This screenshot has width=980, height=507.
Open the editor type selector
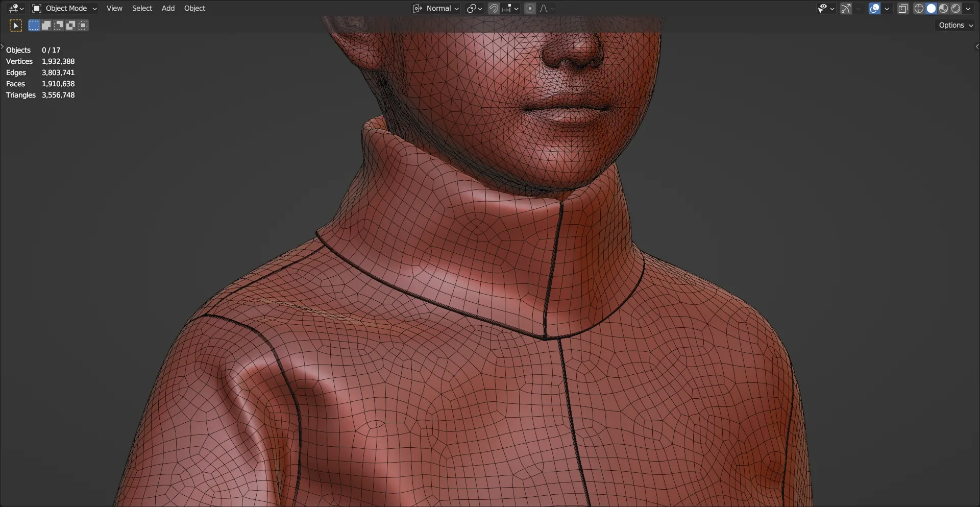pos(16,8)
